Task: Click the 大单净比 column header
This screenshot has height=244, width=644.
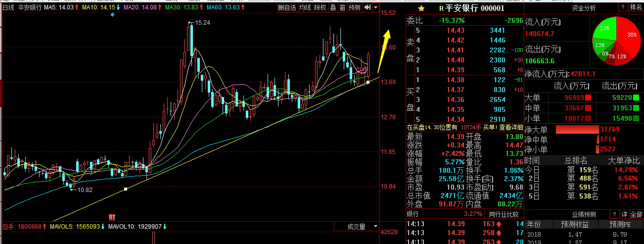Action: click(x=623, y=160)
